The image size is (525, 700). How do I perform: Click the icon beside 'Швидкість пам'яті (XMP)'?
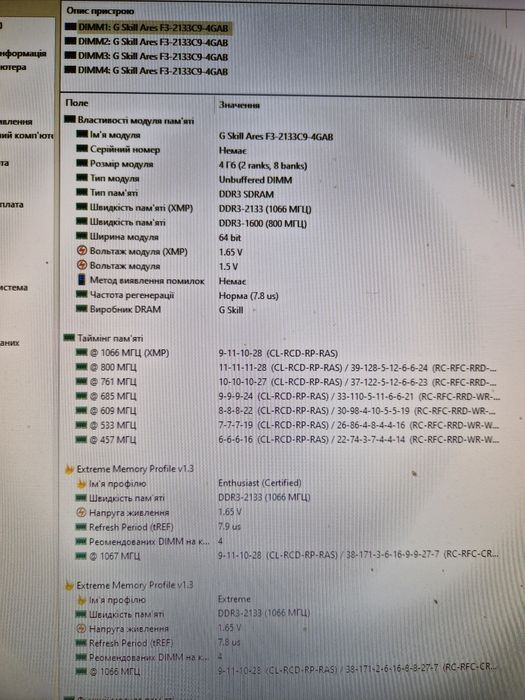click(82, 207)
